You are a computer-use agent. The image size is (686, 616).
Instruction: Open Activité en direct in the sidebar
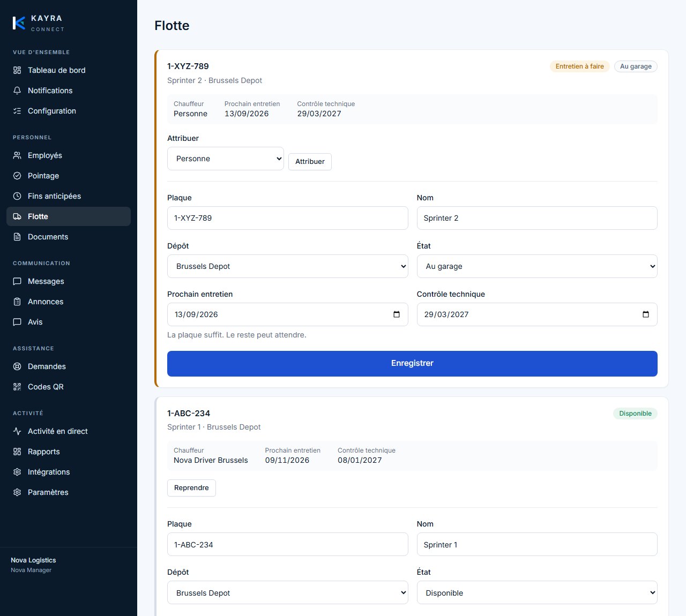(x=69, y=431)
